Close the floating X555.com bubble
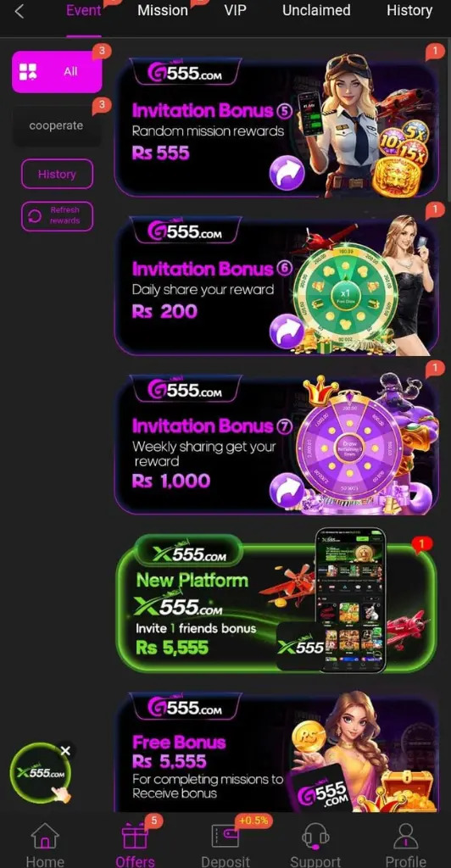451x868 pixels. tap(65, 751)
